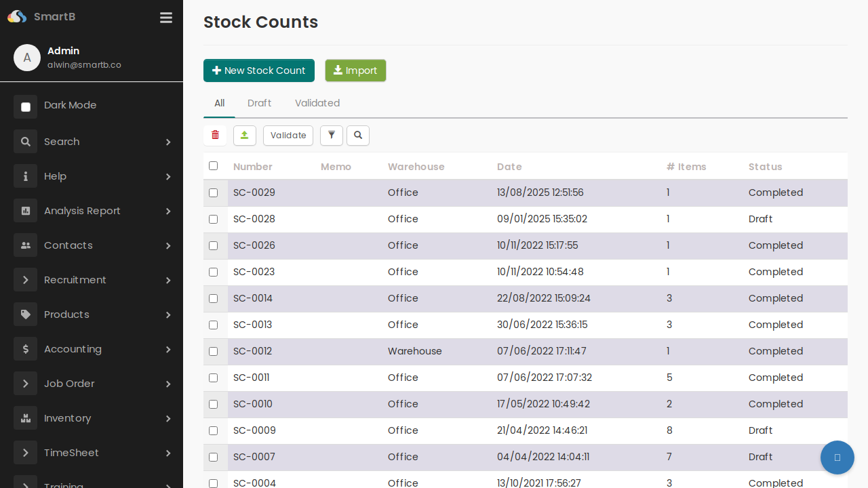The width and height of the screenshot is (868, 488).
Task: Click the export upload icon next to delete
Action: click(245, 136)
